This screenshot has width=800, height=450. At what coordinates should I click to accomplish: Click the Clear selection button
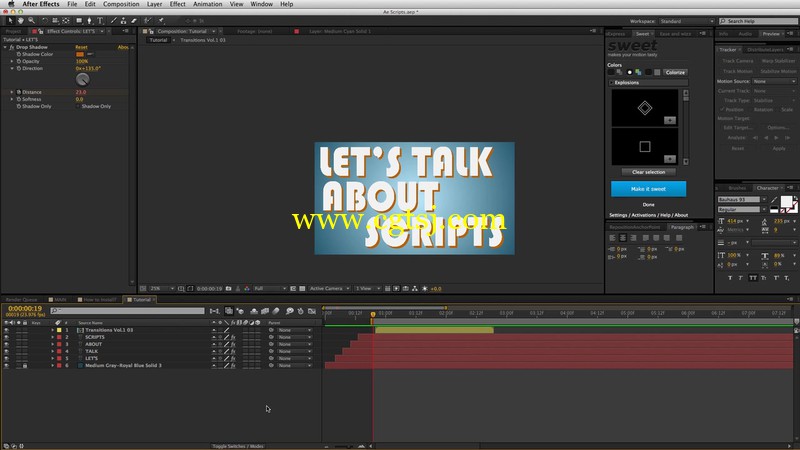(648, 172)
